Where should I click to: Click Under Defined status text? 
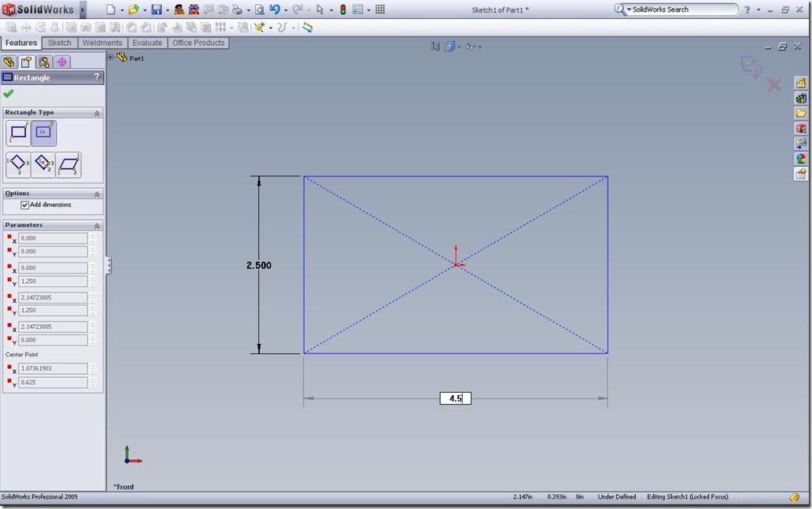coord(617,496)
